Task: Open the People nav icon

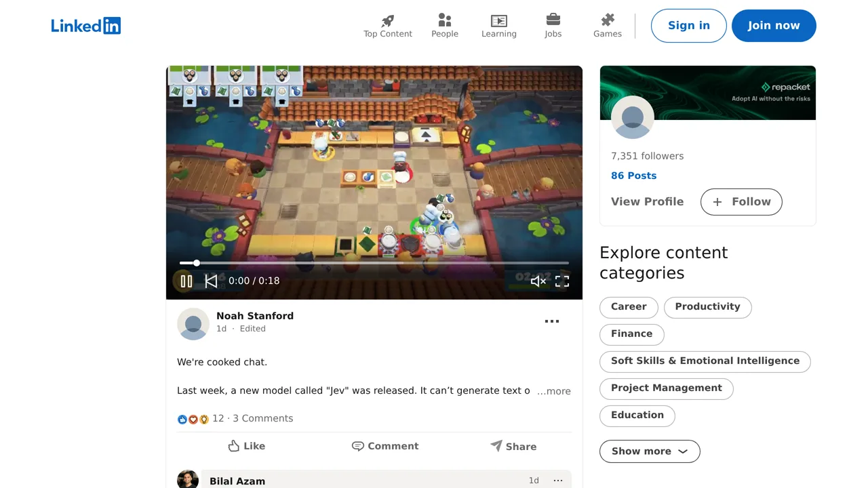Action: pos(445,20)
